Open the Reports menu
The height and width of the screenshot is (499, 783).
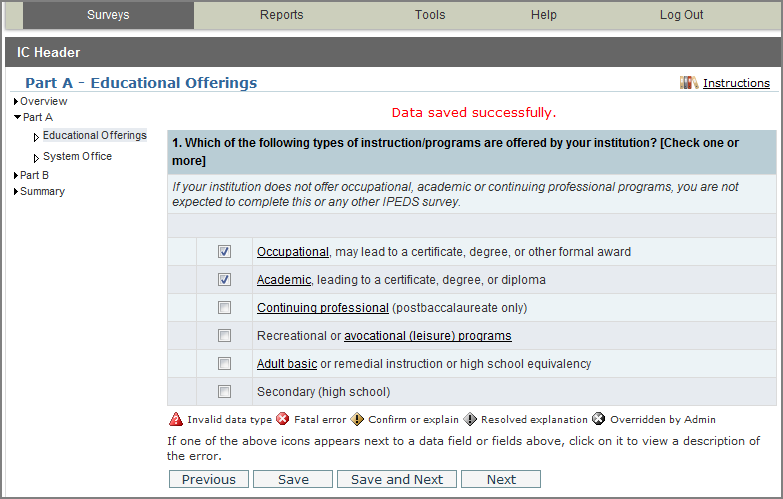281,15
